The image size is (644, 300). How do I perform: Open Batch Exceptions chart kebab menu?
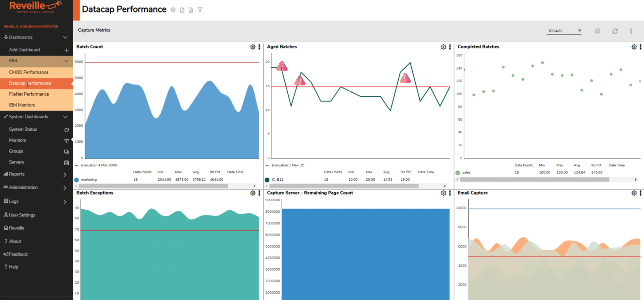(259, 193)
